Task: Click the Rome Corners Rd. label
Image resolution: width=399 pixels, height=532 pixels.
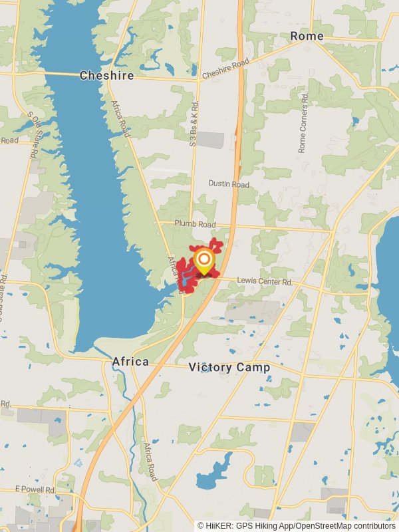Action: tap(303, 123)
